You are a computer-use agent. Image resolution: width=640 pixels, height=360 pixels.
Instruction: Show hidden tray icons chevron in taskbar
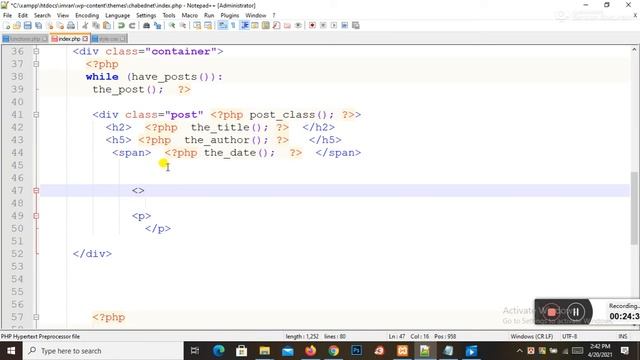520,351
